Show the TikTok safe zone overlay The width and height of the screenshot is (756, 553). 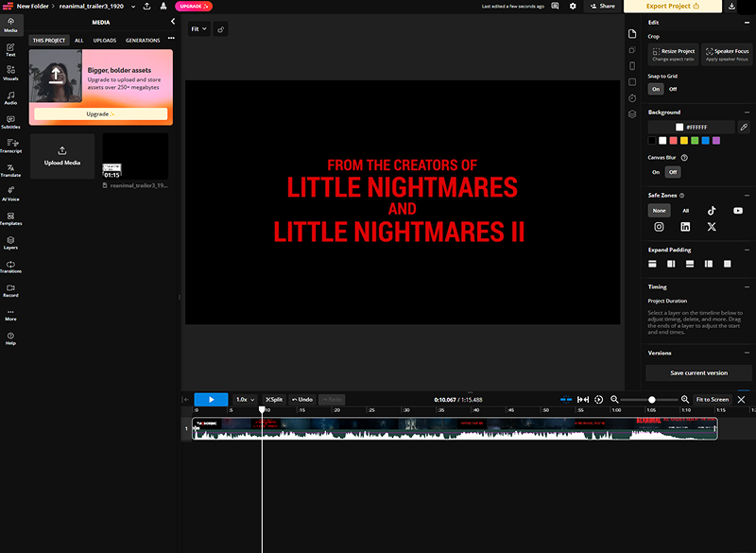712,211
